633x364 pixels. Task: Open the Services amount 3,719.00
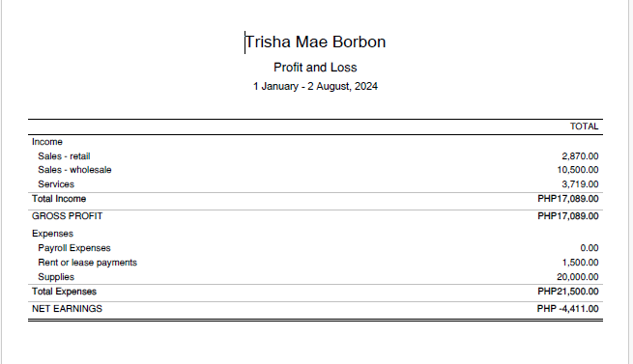click(580, 184)
